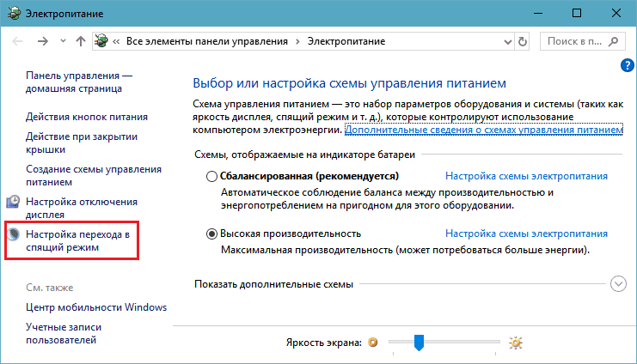The image size is (637, 364).
Task: Click the bright sun icon beside slider
Action: pos(515,343)
